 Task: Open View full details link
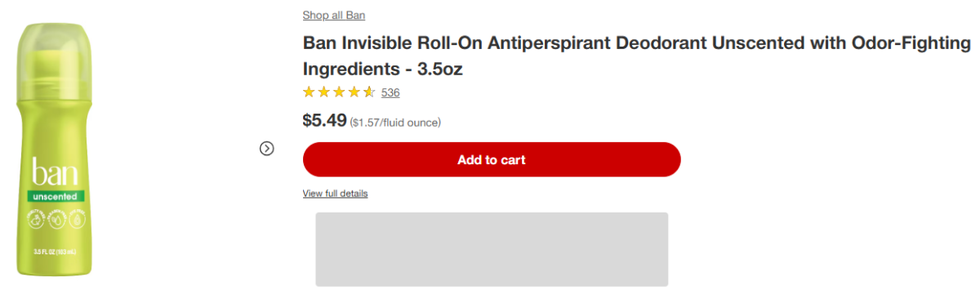(x=336, y=194)
